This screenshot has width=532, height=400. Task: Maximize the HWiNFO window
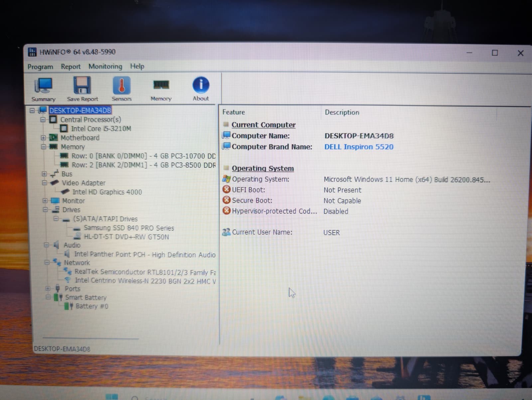click(495, 53)
